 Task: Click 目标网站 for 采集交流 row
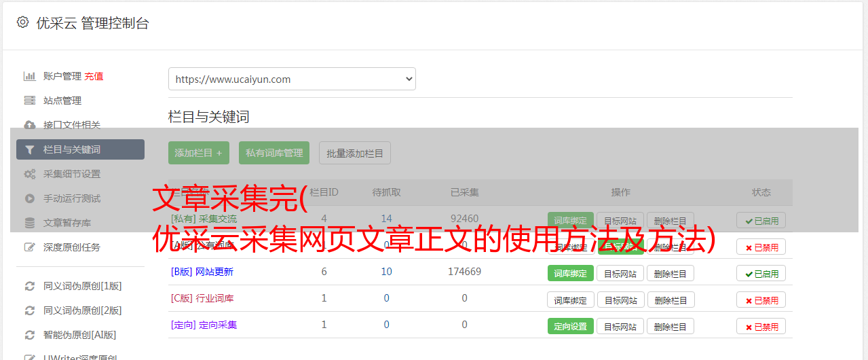point(620,220)
